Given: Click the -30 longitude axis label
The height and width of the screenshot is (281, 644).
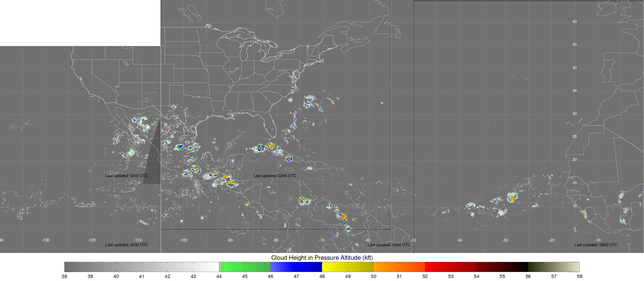Looking at the screenshot, I should coord(505,240).
